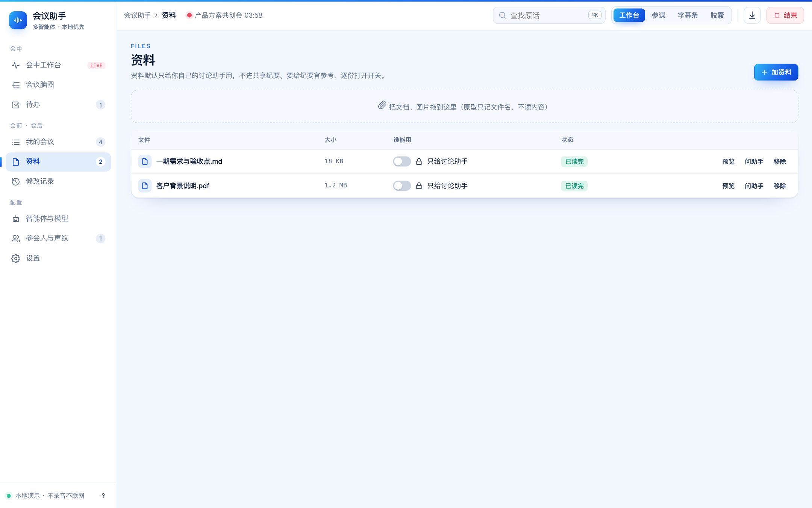Click 预览 for 一期需求与验收点.md
Image resolution: width=812 pixels, height=508 pixels.
728,161
